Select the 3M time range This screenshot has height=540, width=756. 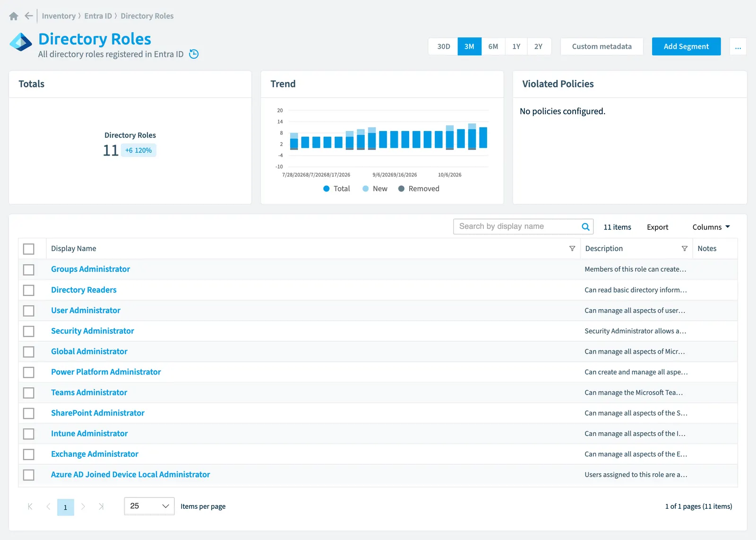pyautogui.click(x=469, y=46)
